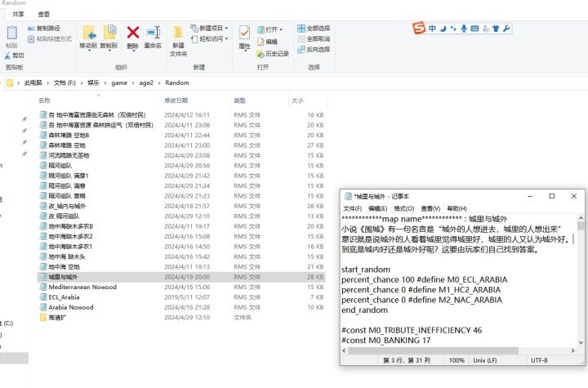Click Notepad vertical scrollbar down arrow
The height and width of the screenshot is (388, 588).
pyautogui.click(x=581, y=342)
